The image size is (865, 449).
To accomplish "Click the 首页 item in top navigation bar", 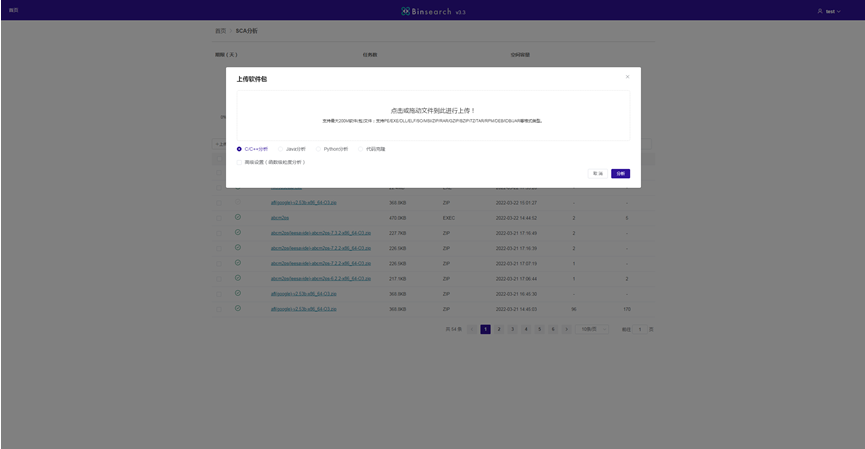I will [14, 10].
